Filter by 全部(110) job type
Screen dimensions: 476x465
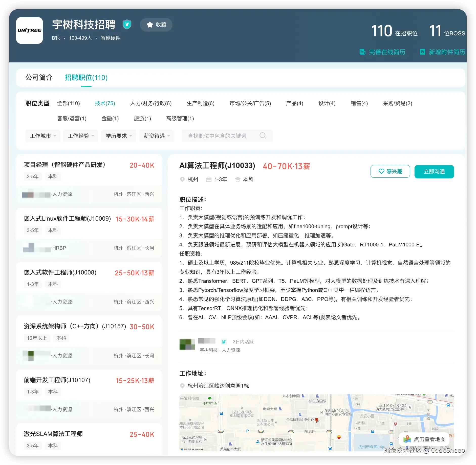click(x=69, y=103)
